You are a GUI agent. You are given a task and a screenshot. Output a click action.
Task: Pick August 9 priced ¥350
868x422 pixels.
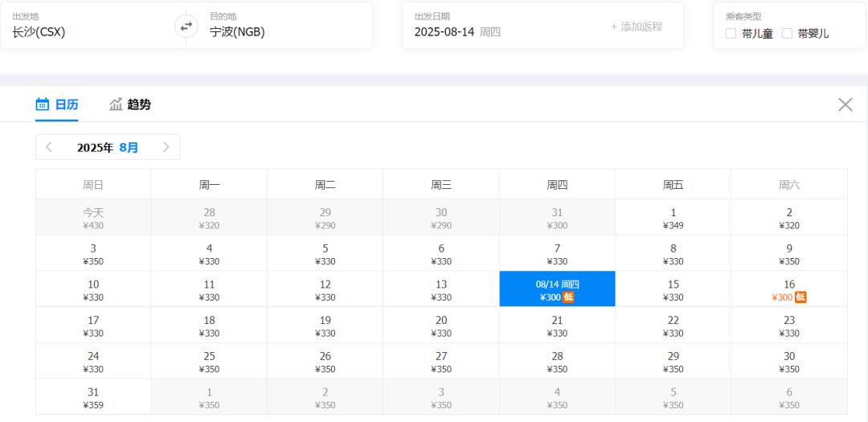click(789, 253)
